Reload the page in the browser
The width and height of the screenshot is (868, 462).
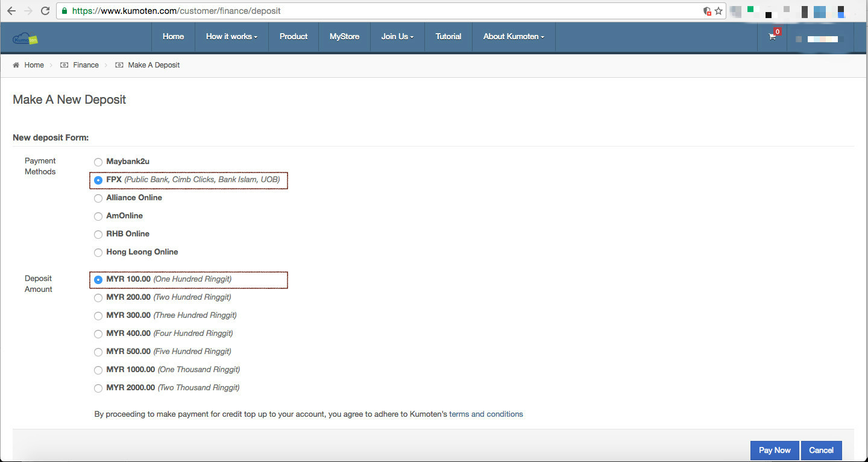click(45, 11)
